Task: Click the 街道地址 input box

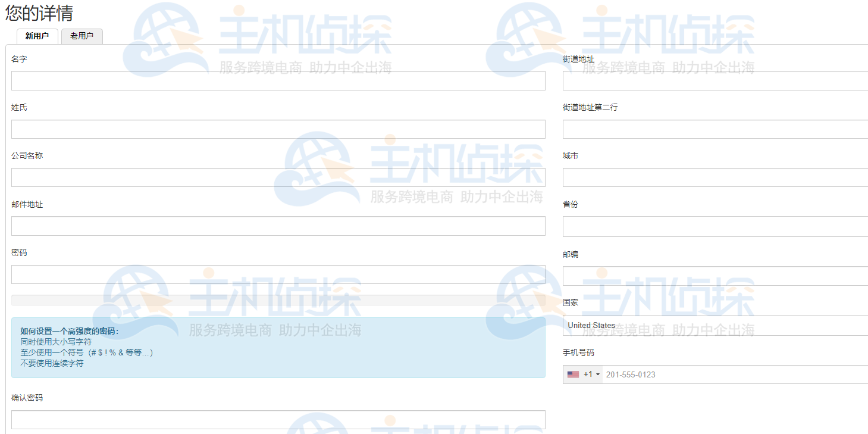Action: click(x=713, y=79)
